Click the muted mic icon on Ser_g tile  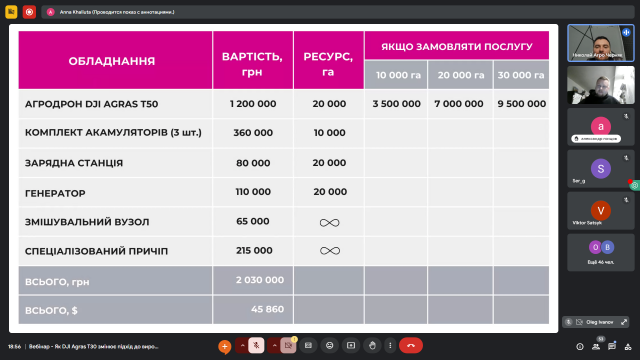pos(626,158)
